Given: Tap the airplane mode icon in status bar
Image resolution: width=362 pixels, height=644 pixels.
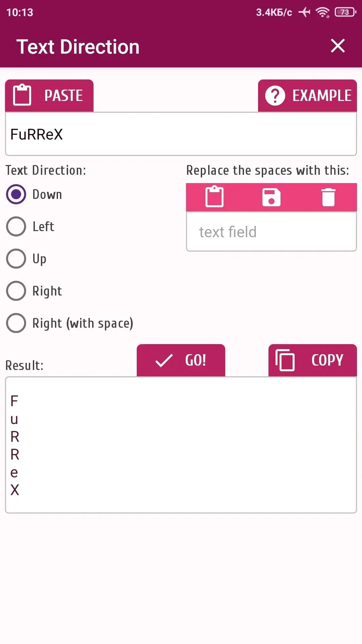Looking at the screenshot, I should (x=304, y=12).
